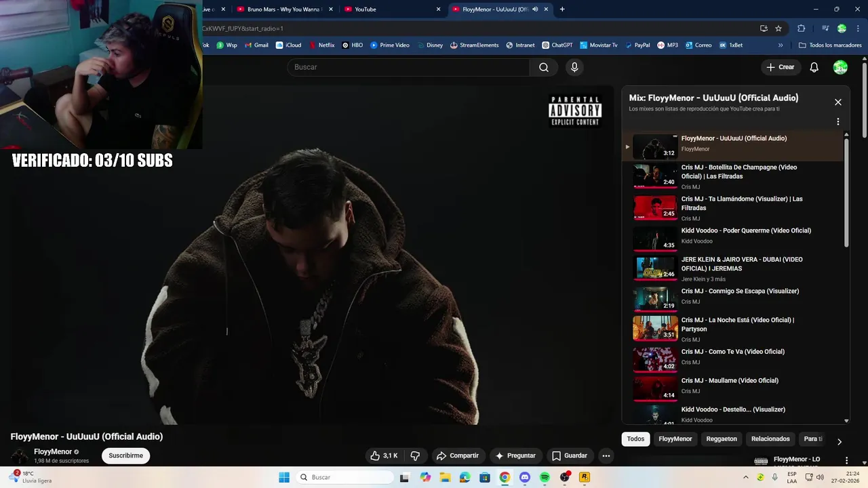Click page vertical scrollbar
The image size is (868, 488).
[x=865, y=102]
